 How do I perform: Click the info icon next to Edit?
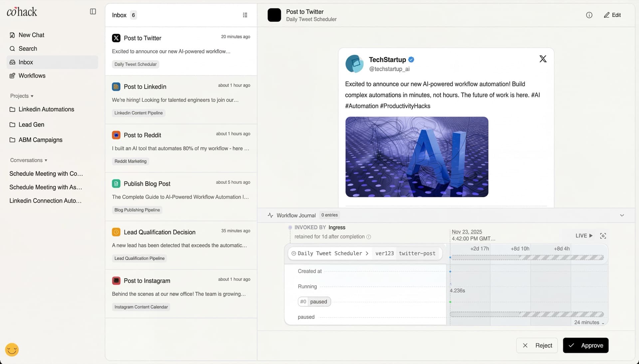589,15
